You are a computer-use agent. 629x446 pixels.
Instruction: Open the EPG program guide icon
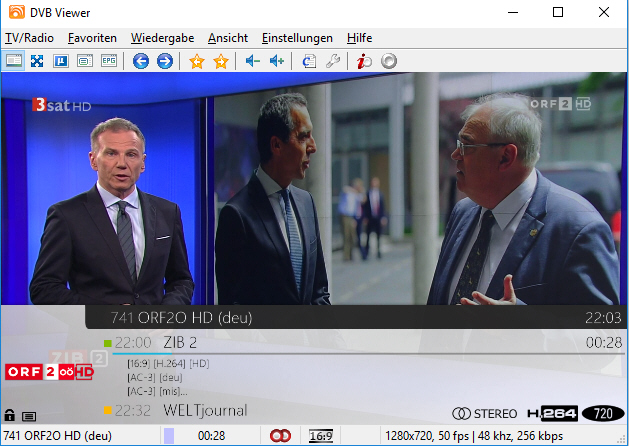pos(109,61)
